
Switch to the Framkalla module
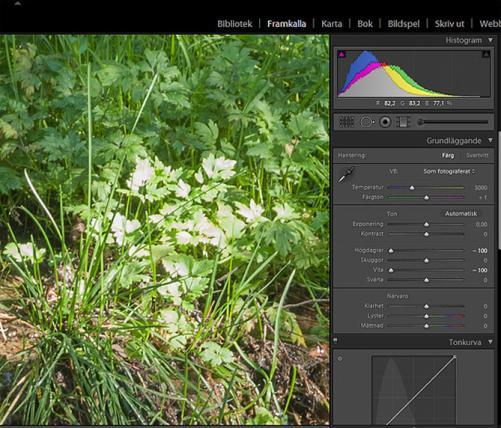(286, 24)
